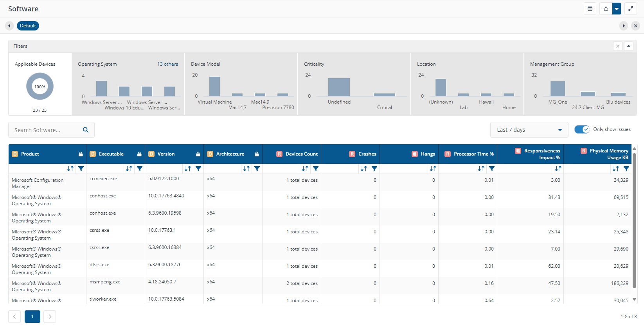Click the 13 others link in Operating System

pyautogui.click(x=167, y=64)
